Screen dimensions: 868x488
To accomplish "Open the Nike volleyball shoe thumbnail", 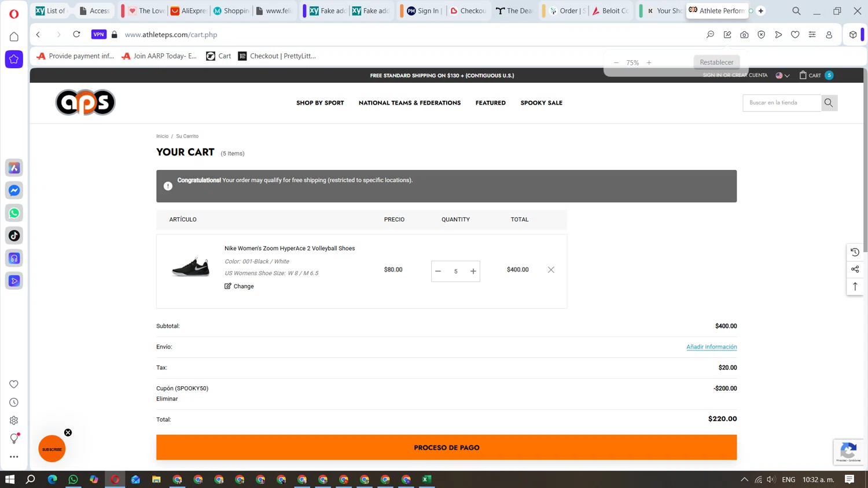I will click(x=190, y=267).
